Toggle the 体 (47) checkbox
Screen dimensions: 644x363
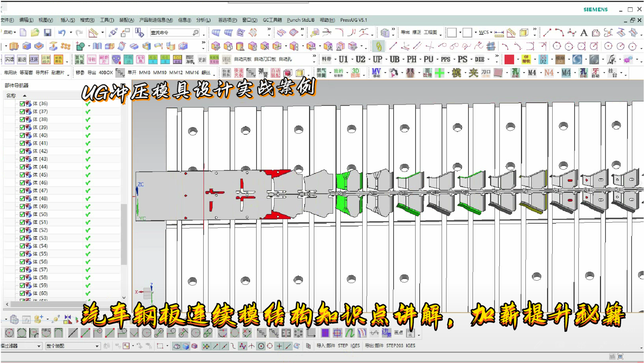click(x=22, y=191)
